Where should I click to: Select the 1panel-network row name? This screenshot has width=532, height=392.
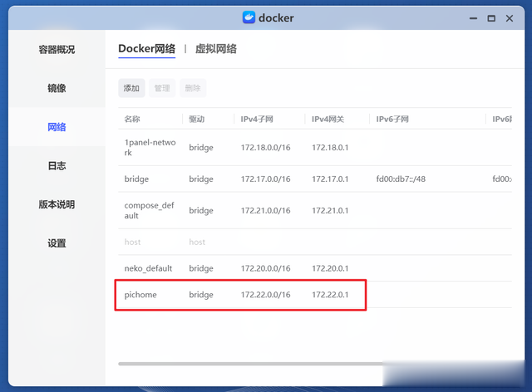click(x=150, y=147)
